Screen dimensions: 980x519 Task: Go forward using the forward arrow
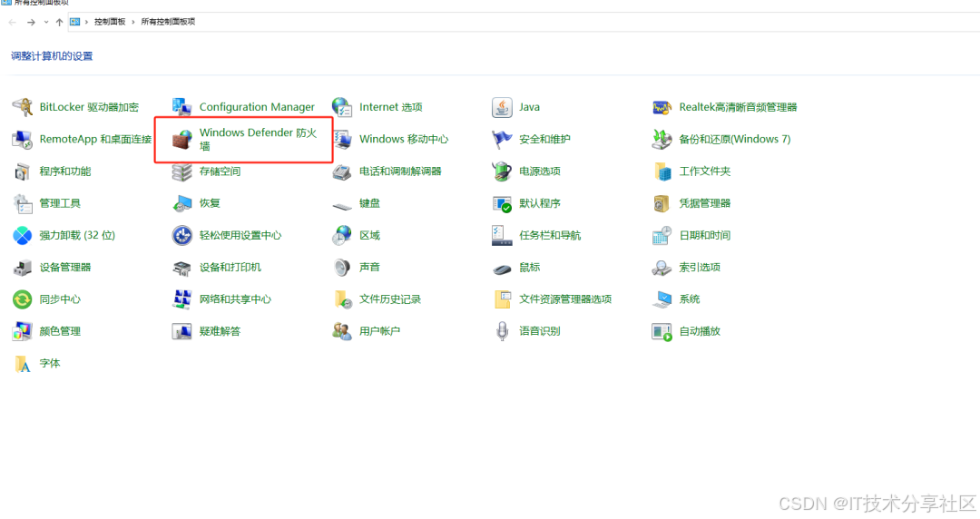pyautogui.click(x=31, y=22)
